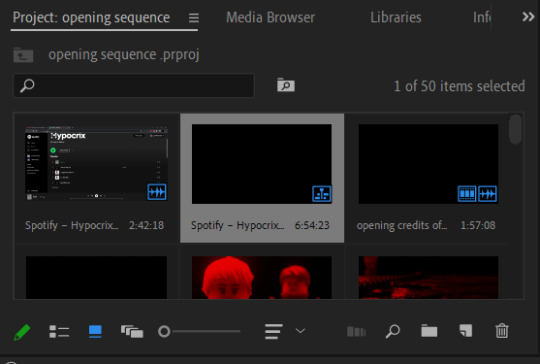
Task: Select the Spotify Hypocrix 6:54:23 sequence thumbnail
Action: (262, 164)
